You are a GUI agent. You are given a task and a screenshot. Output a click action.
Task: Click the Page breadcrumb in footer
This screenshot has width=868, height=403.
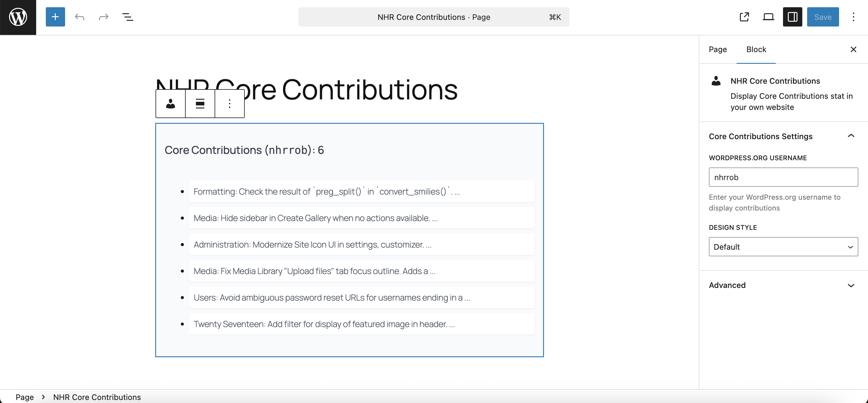pos(25,397)
